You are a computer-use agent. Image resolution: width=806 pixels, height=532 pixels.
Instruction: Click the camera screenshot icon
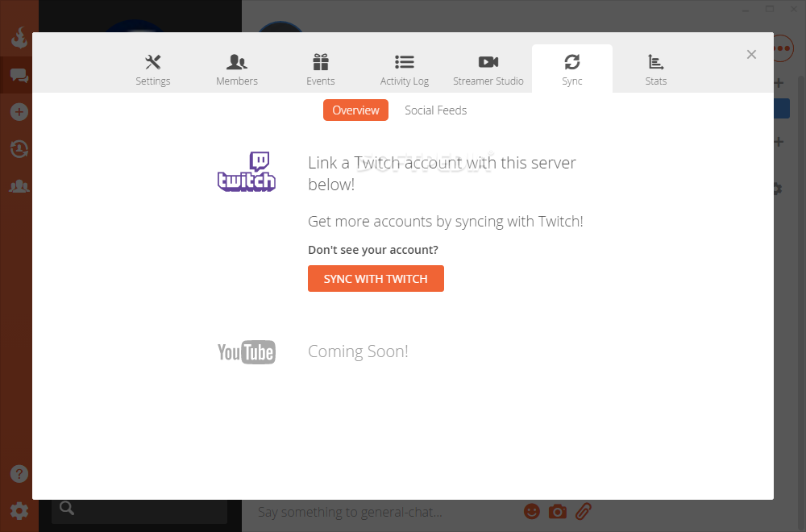tap(558, 512)
